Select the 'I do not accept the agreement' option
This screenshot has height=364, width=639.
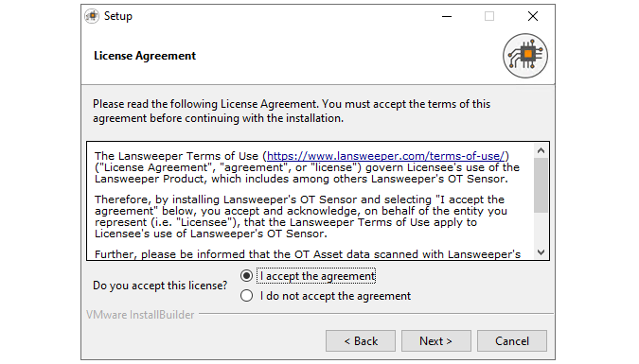(x=246, y=296)
